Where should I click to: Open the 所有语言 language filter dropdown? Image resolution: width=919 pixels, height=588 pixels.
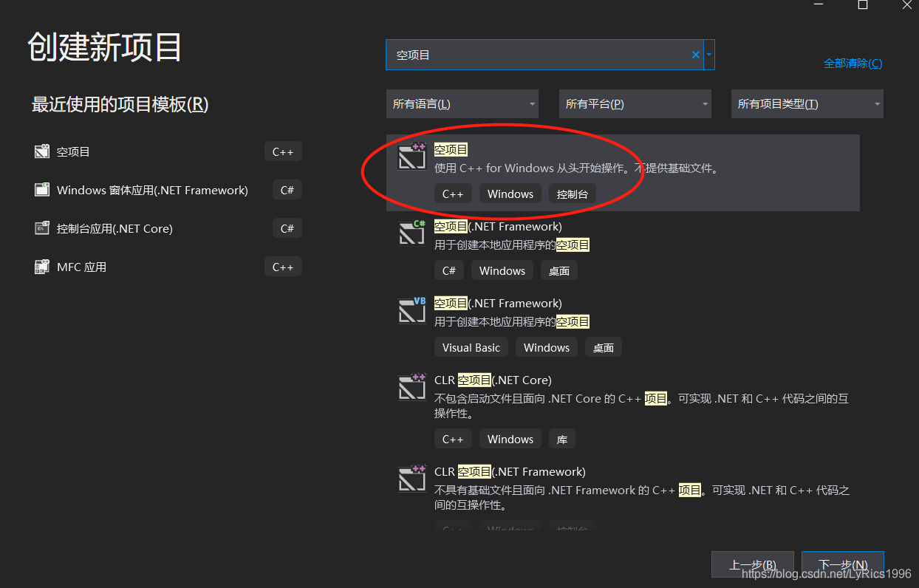click(462, 104)
